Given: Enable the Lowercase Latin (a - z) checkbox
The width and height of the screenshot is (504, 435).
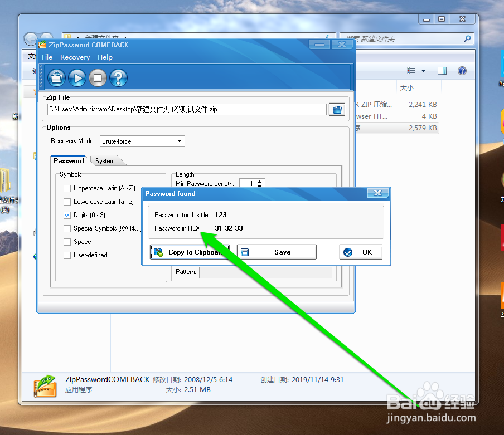Looking at the screenshot, I should click(67, 202).
